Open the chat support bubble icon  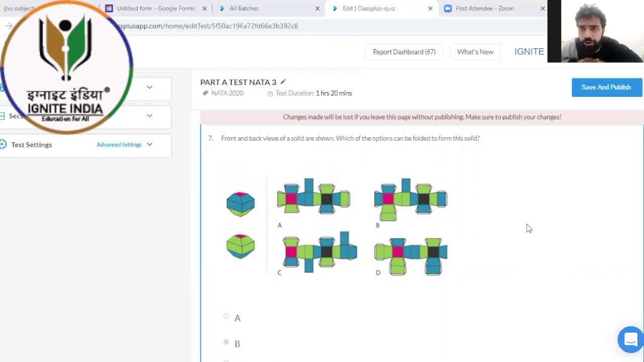click(x=630, y=339)
